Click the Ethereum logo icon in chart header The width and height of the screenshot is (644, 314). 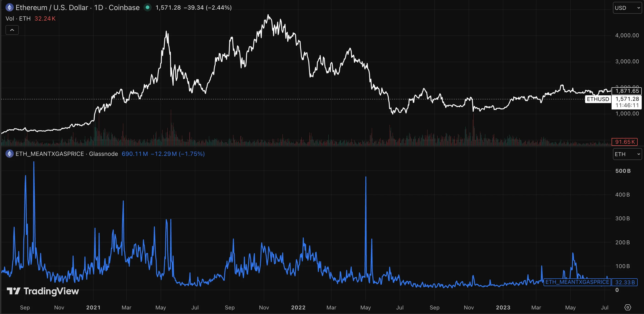click(x=10, y=8)
